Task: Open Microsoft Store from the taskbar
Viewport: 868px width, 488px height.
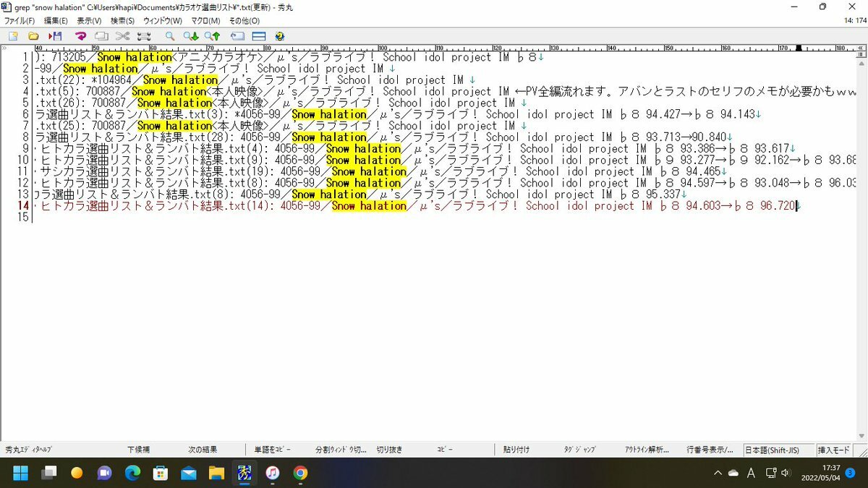Action: coord(161,473)
